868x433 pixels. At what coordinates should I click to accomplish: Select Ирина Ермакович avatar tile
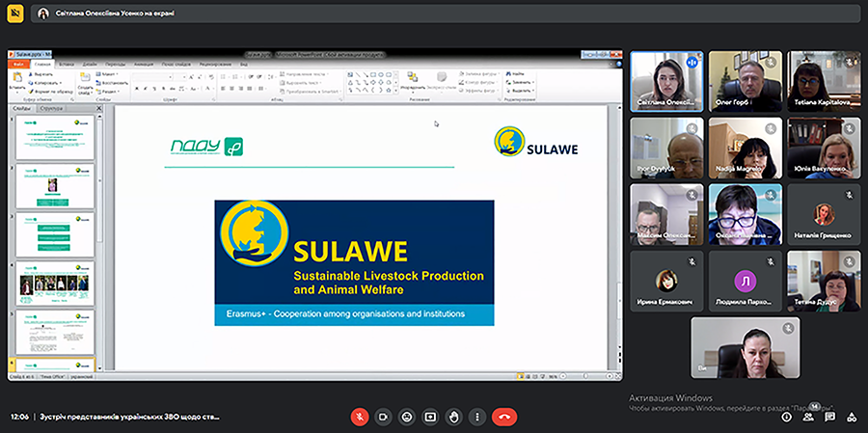click(x=667, y=281)
